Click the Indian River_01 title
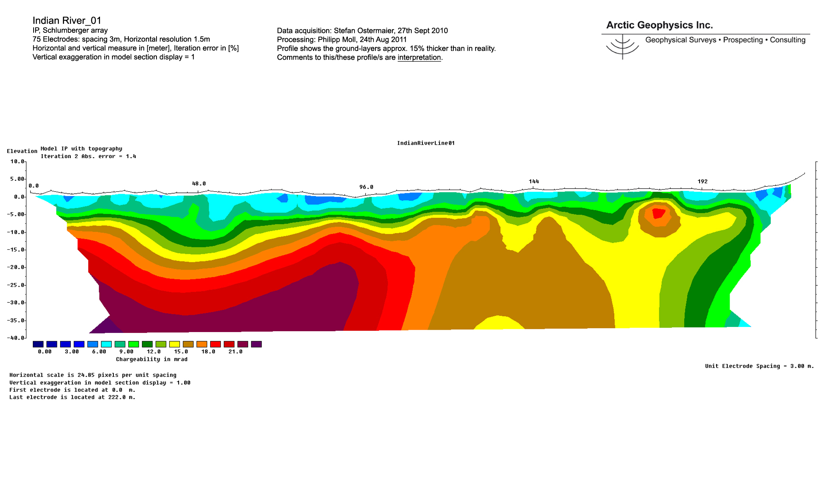 (x=67, y=20)
